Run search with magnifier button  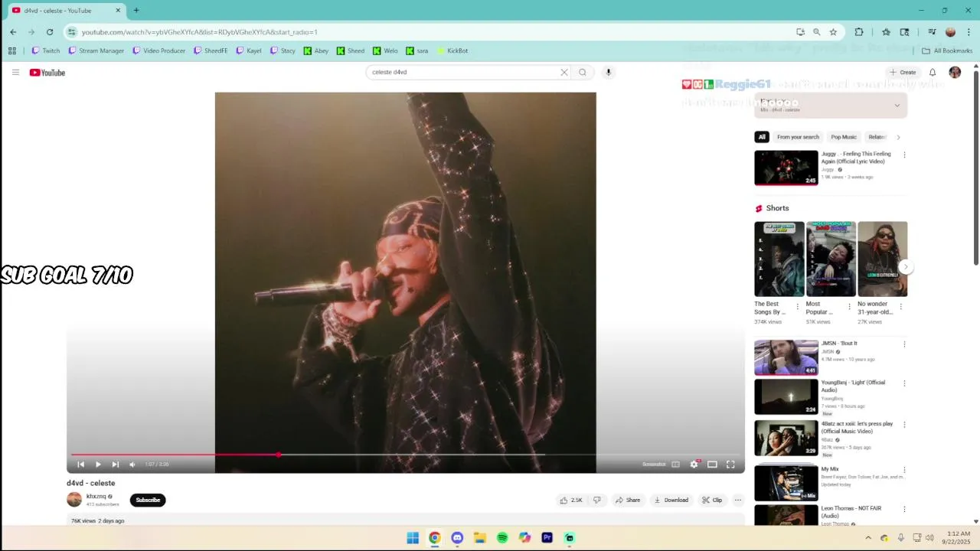point(583,72)
